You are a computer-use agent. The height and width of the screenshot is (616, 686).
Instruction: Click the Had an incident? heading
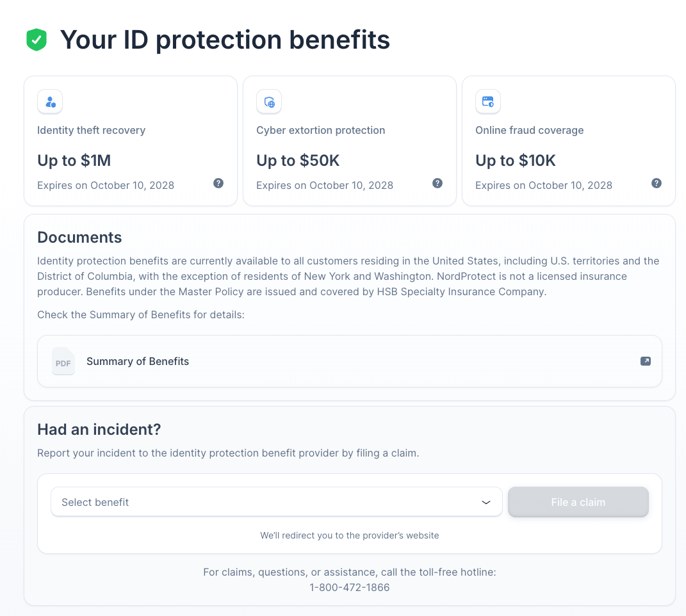[99, 429]
